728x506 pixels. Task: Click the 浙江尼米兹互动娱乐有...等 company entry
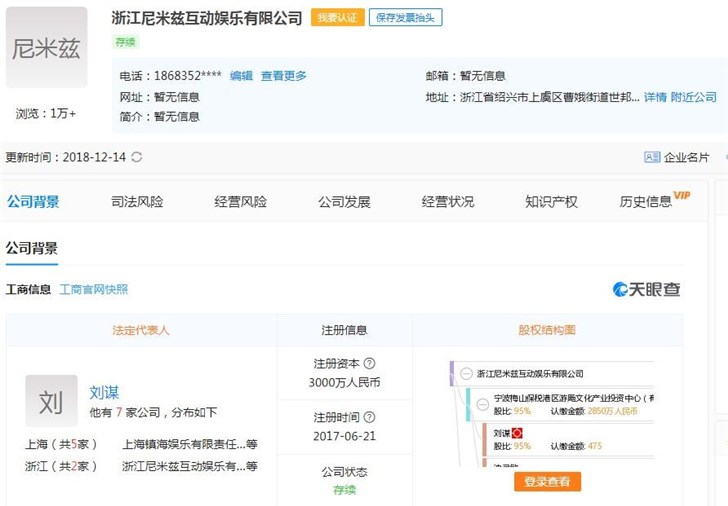[189, 466]
